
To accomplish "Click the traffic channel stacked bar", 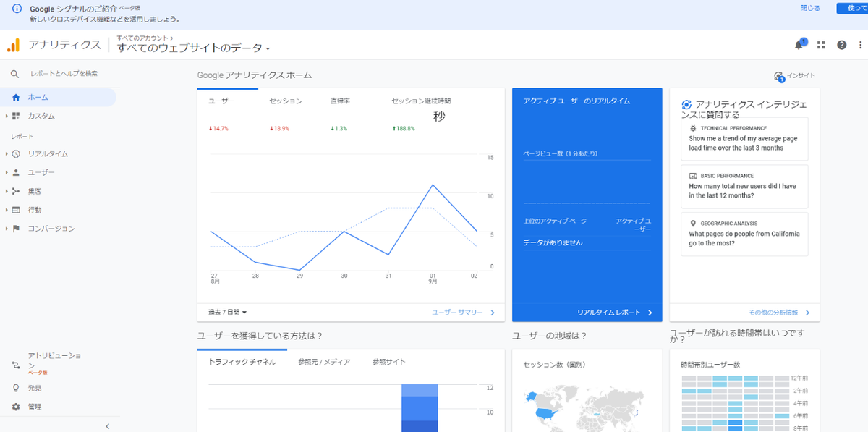I will 420,407.
